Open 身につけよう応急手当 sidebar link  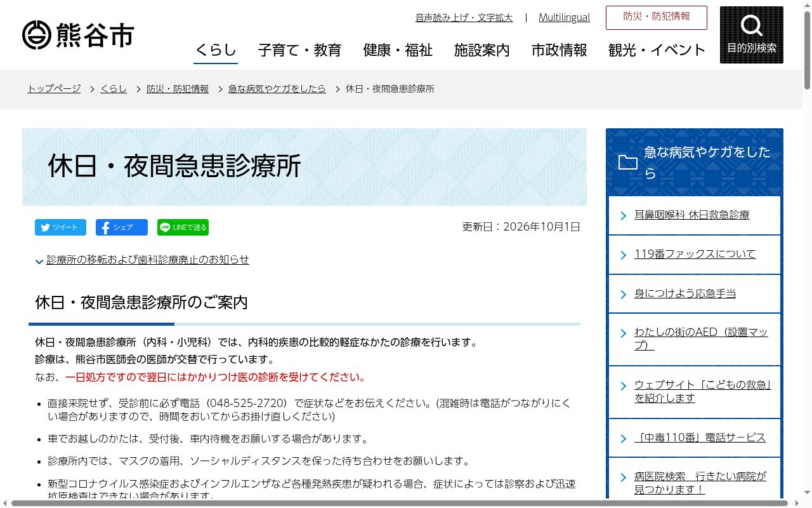click(685, 293)
